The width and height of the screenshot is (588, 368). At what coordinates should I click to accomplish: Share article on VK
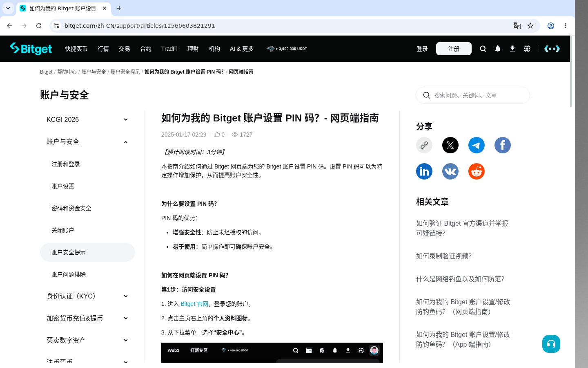pos(450,171)
